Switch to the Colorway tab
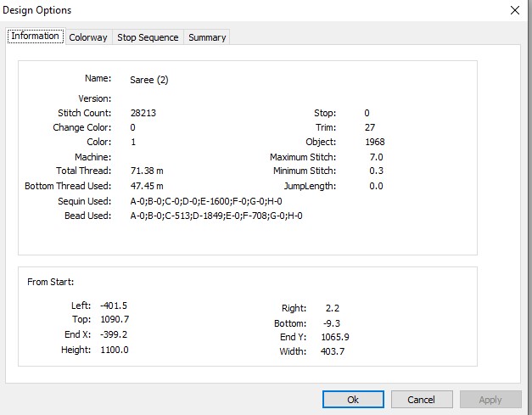The image size is (532, 415). (x=88, y=37)
